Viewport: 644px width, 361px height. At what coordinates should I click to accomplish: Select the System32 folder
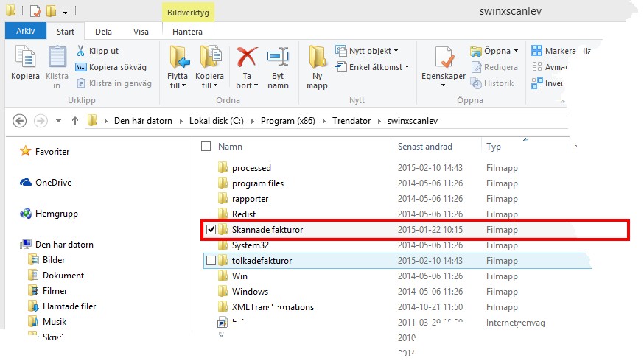[250, 245]
